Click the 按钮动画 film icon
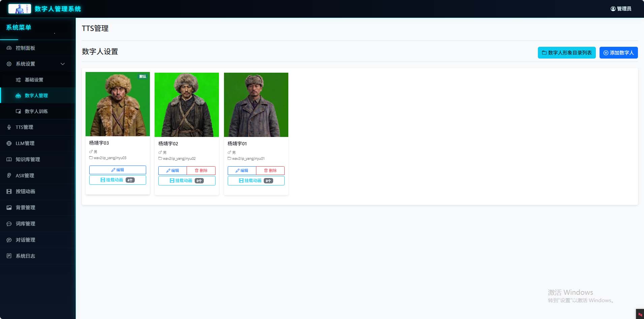Image resolution: width=644 pixels, height=319 pixels. [x=9, y=191]
